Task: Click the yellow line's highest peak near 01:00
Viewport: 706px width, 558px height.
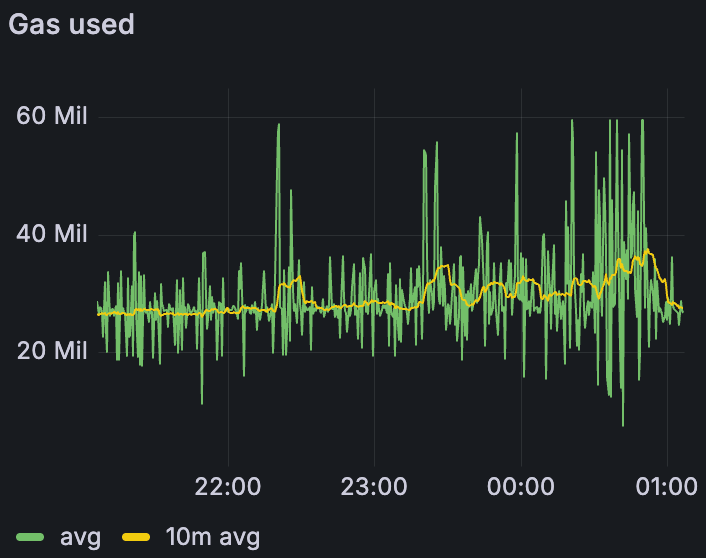Action: (x=647, y=251)
